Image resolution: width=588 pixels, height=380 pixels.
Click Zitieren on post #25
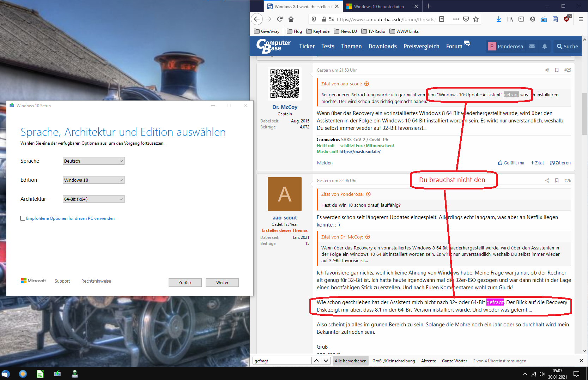[560, 163]
